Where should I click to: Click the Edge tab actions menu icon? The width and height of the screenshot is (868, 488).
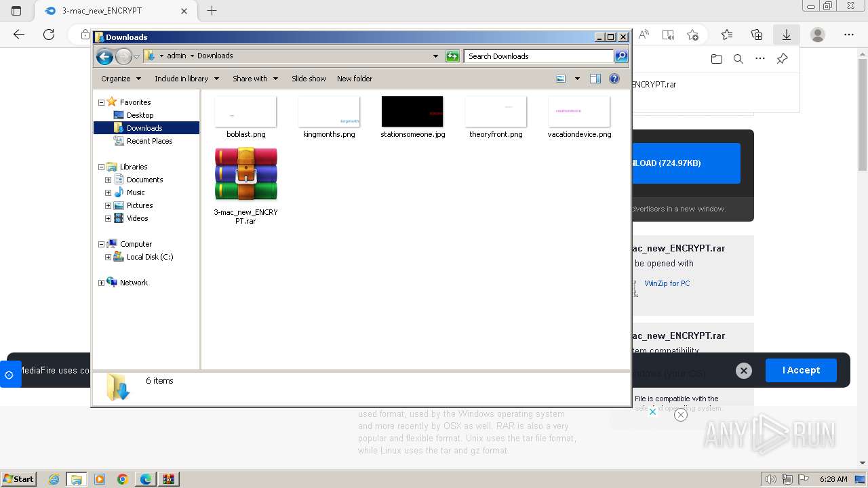click(x=16, y=11)
